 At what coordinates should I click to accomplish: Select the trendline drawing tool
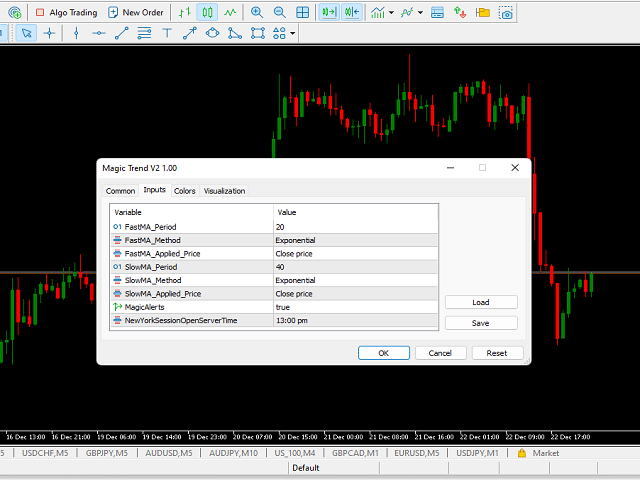[x=122, y=33]
